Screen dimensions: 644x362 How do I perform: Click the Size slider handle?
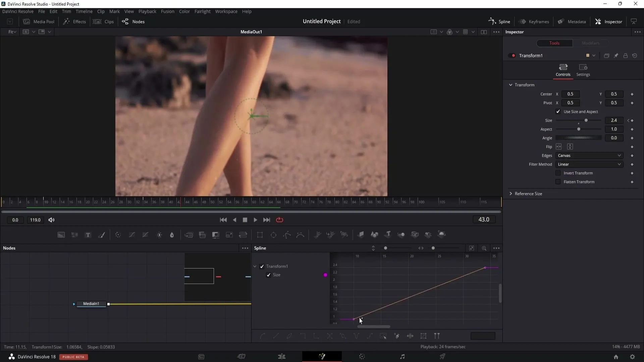point(586,120)
